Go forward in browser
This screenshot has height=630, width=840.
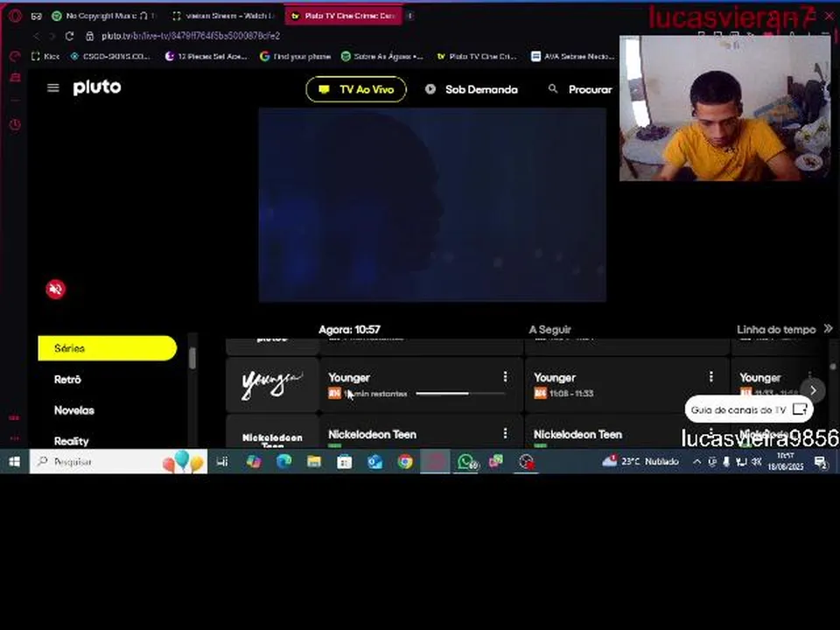pyautogui.click(x=52, y=36)
